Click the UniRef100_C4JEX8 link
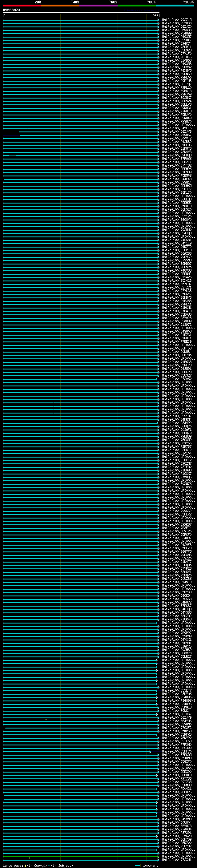This screenshot has height=868, width=197. click(177, 179)
